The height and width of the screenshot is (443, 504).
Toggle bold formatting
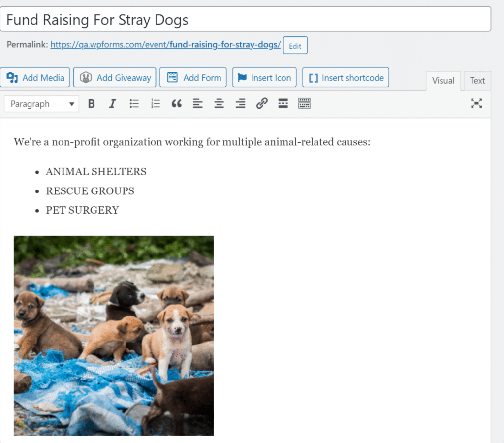click(x=91, y=103)
